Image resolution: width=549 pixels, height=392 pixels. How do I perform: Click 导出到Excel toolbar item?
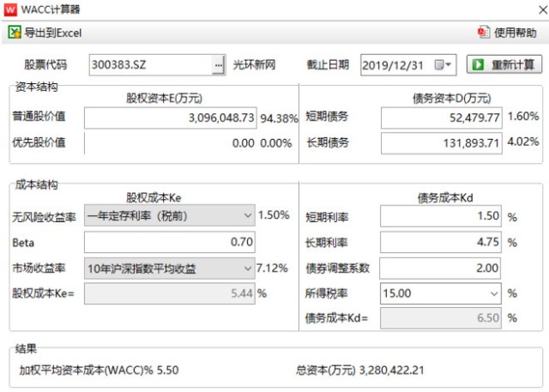pos(45,33)
